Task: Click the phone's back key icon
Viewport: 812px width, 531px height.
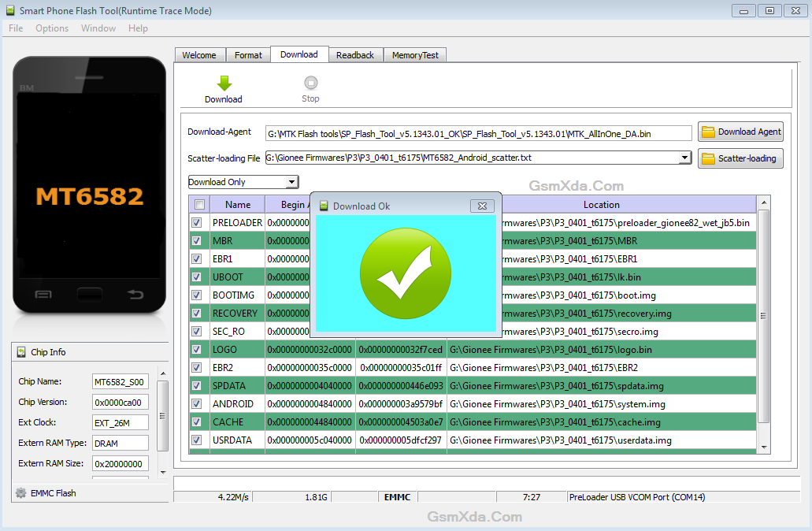Action: click(135, 294)
